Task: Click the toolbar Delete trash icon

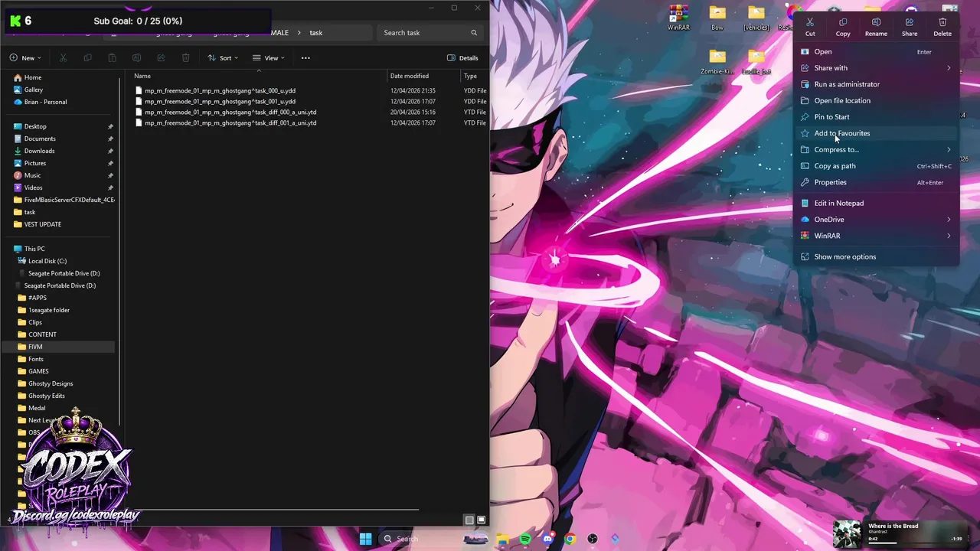Action: (185, 58)
